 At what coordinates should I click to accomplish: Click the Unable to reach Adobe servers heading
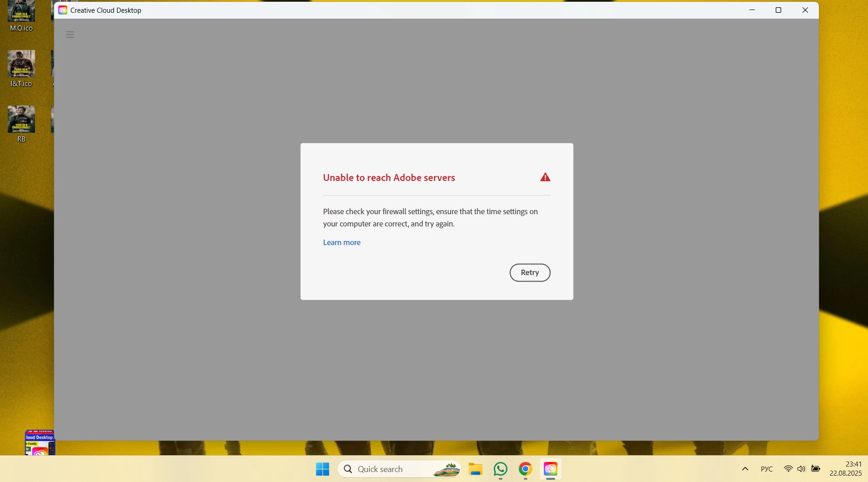389,178
